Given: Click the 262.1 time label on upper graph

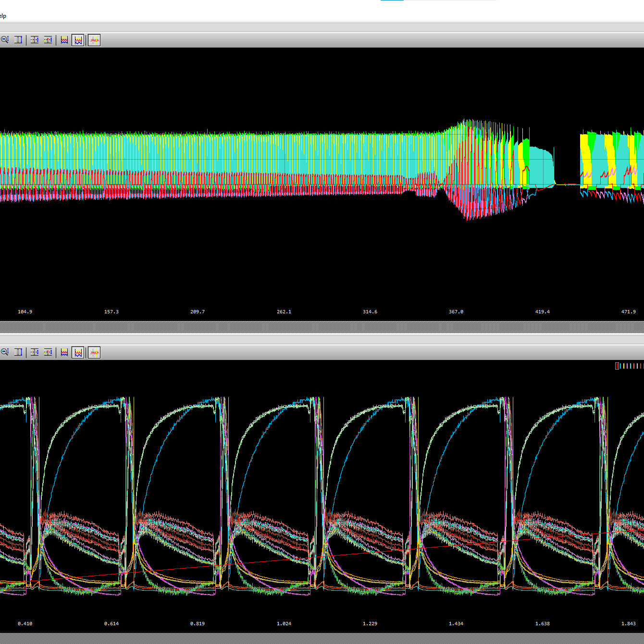Looking at the screenshot, I should (x=284, y=311).
